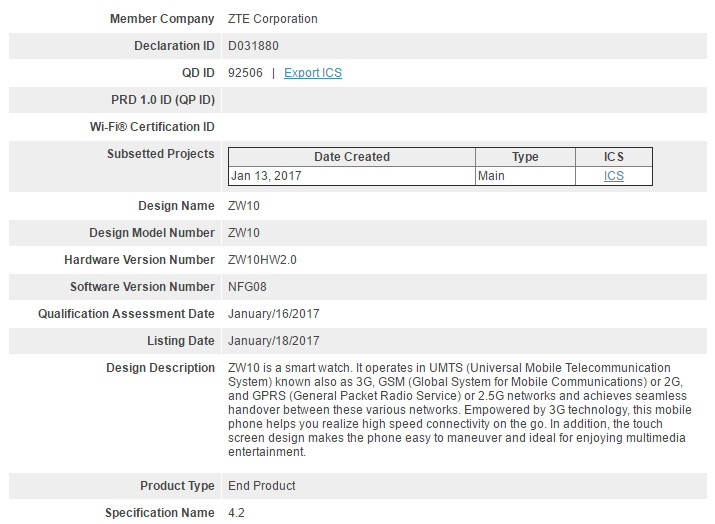The image size is (715, 524).
Task: Select the End Product value
Action: coord(262,486)
